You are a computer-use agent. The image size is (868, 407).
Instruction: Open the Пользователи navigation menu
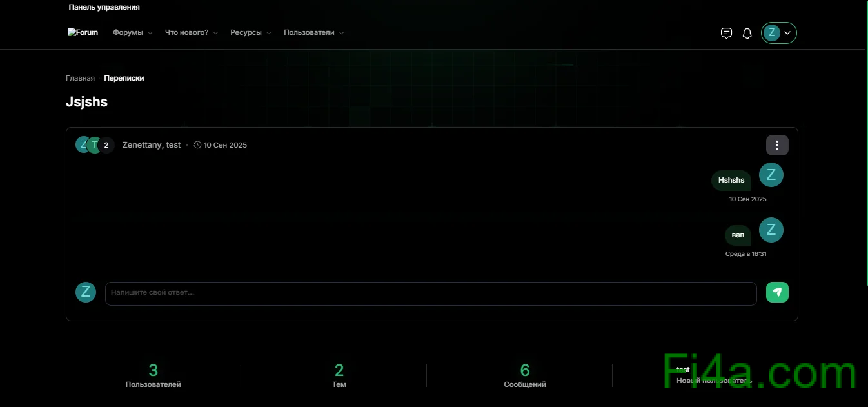tap(313, 33)
